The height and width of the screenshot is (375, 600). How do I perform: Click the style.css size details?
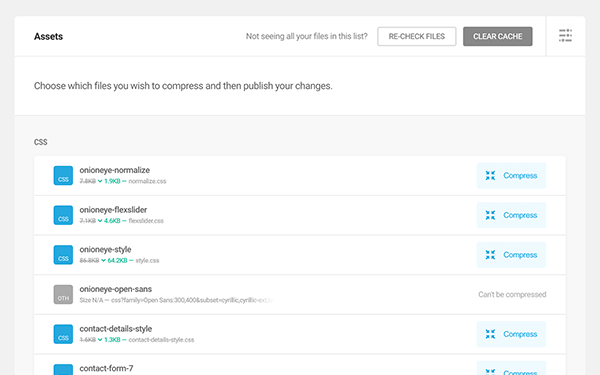119,261
